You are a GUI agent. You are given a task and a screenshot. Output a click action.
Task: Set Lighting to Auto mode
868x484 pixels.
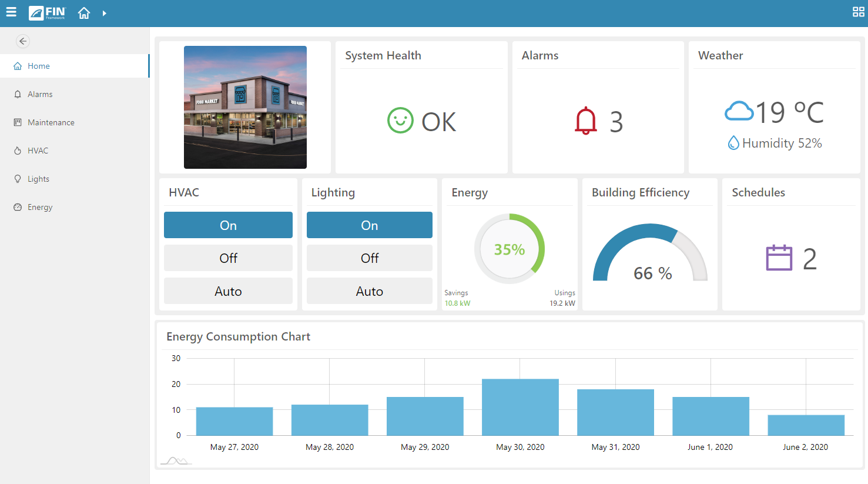point(369,291)
